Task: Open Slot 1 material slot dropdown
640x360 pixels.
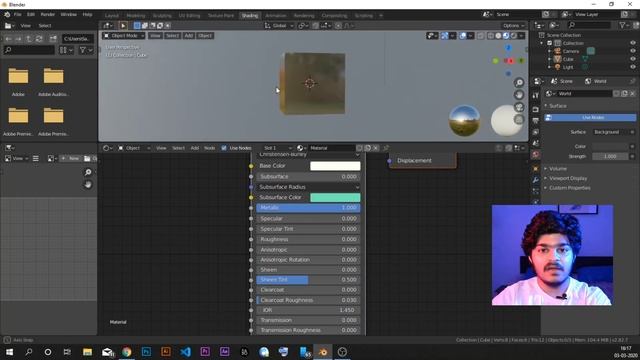Action: point(278,148)
